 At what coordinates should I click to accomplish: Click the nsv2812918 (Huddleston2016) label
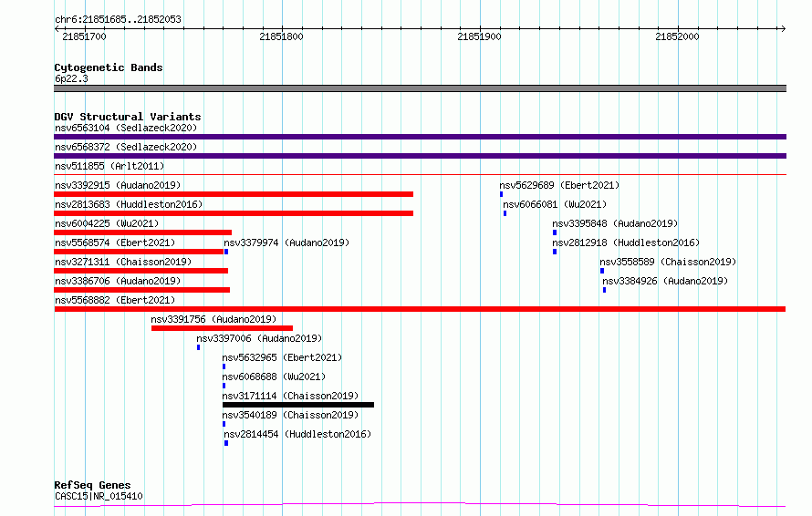click(x=626, y=243)
